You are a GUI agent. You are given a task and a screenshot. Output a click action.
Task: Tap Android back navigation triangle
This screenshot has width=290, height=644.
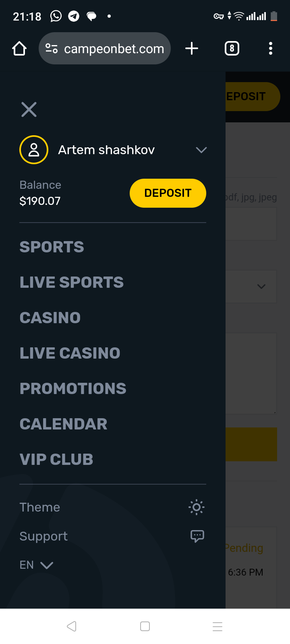[72, 626]
